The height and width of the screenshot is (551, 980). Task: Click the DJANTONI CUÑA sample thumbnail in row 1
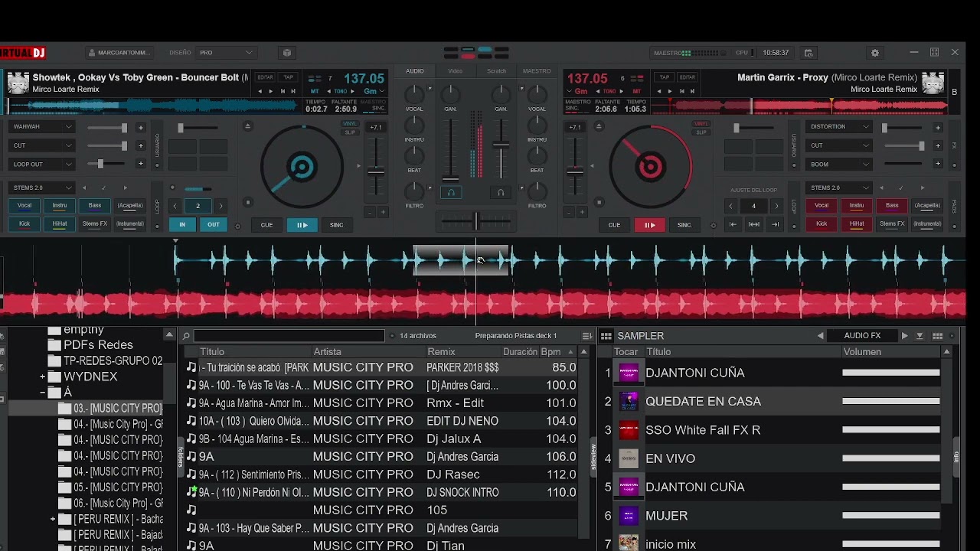pyautogui.click(x=629, y=373)
